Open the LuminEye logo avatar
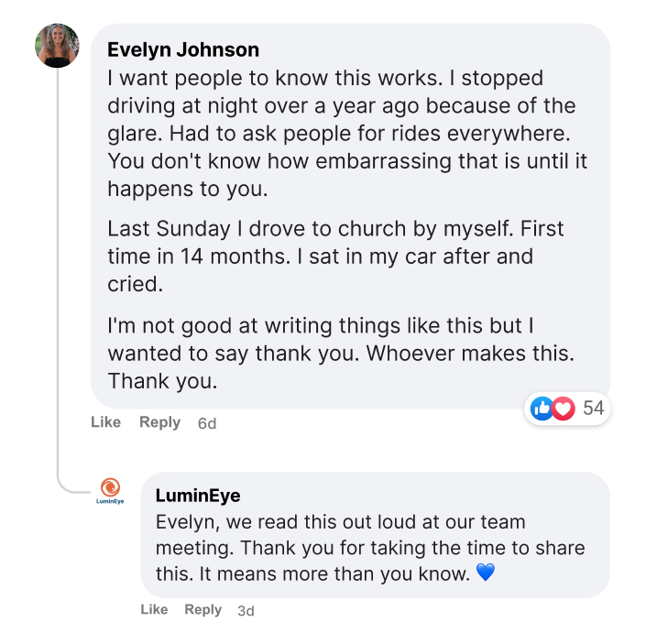Screen dimensions: 646x644 tap(110, 490)
